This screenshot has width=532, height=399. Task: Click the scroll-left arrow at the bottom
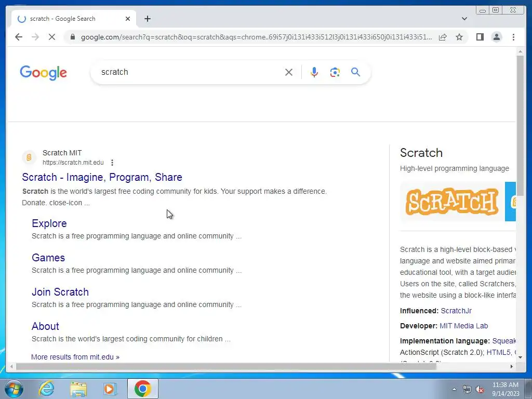click(x=11, y=366)
